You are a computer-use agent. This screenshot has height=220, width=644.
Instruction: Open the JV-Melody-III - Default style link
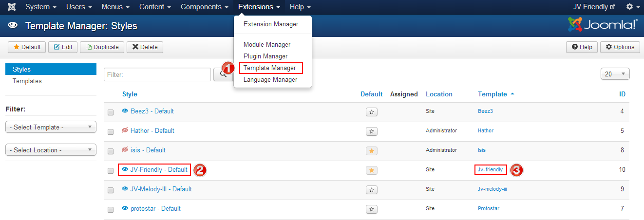point(161,189)
